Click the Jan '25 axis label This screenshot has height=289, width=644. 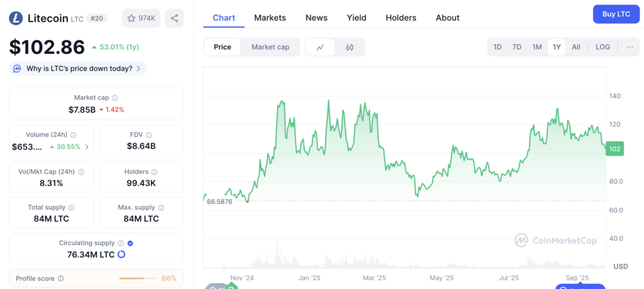[x=309, y=278]
